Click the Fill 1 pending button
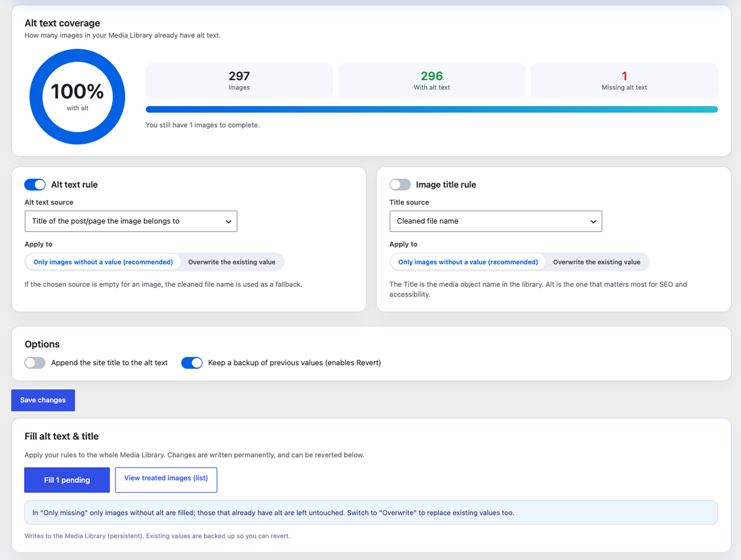The width and height of the screenshot is (741, 560). tap(67, 480)
